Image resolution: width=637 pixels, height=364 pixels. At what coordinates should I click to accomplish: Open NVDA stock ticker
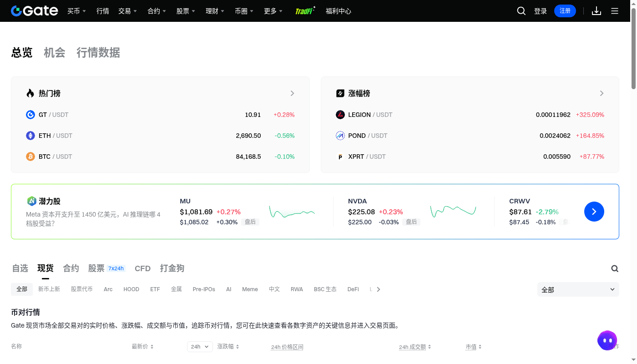click(x=358, y=201)
